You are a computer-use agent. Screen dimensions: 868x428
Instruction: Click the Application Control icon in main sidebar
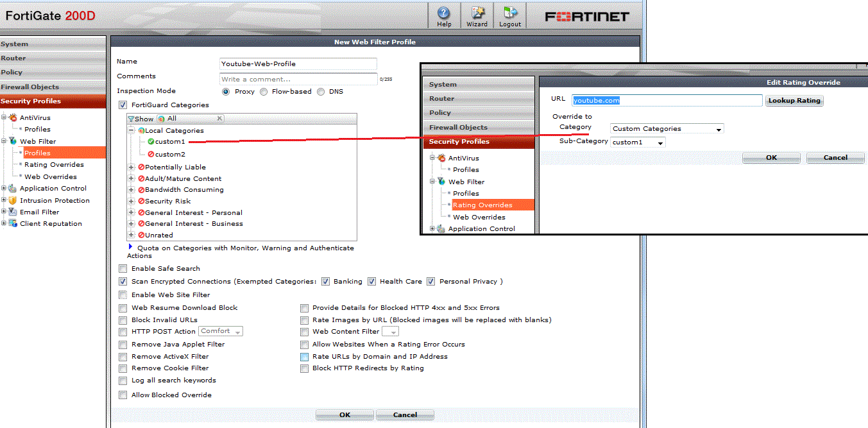click(13, 189)
